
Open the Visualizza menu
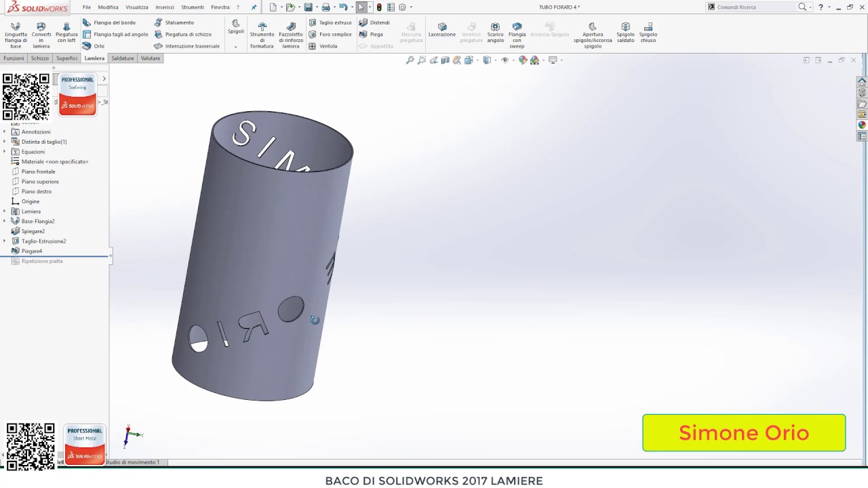point(136,7)
